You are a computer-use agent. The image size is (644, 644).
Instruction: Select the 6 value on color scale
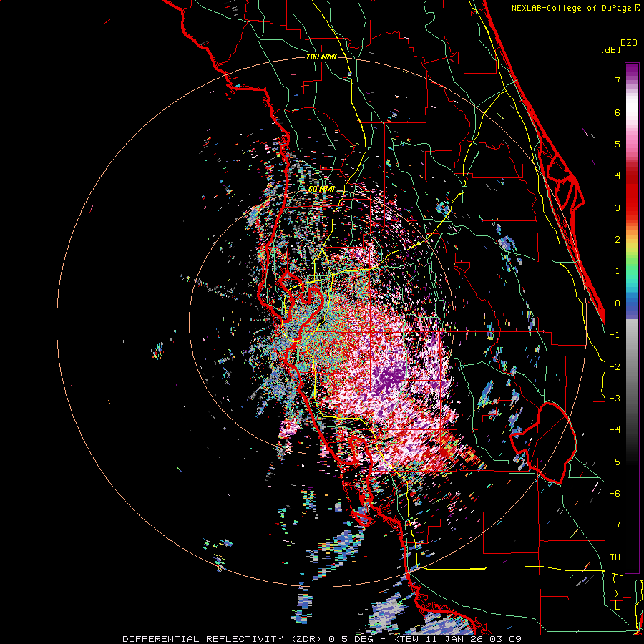tap(618, 112)
